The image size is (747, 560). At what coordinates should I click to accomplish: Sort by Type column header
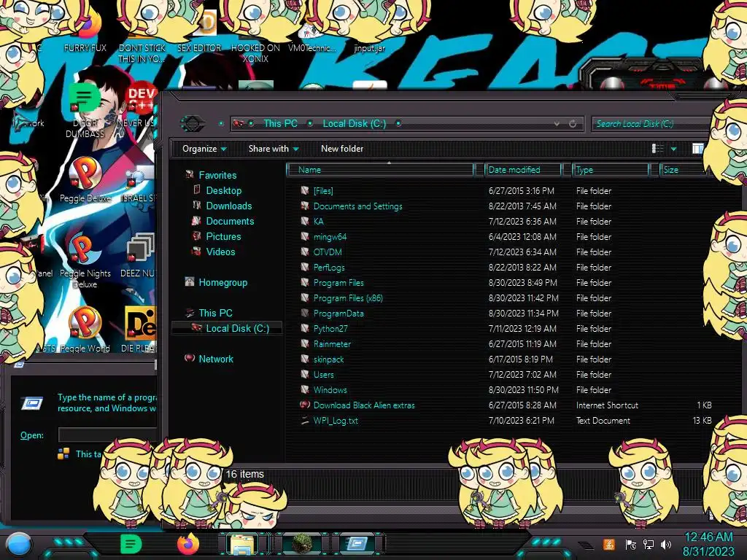(x=611, y=170)
